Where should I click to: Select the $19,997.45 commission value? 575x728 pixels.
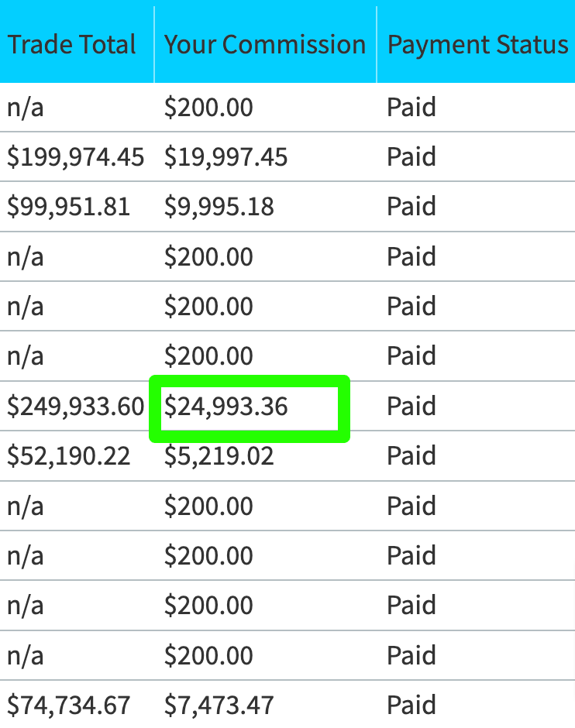click(226, 157)
